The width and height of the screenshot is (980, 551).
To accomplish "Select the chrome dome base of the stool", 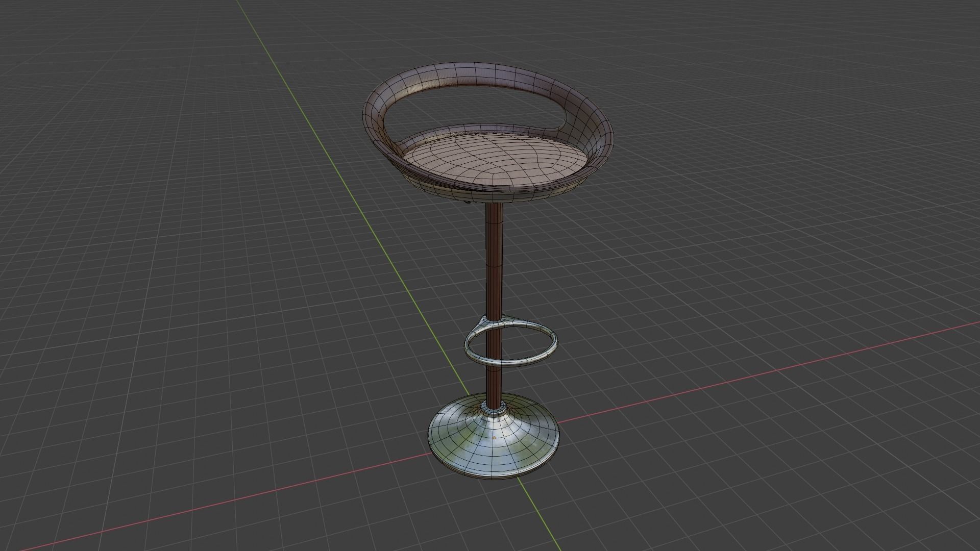I will tap(493, 436).
